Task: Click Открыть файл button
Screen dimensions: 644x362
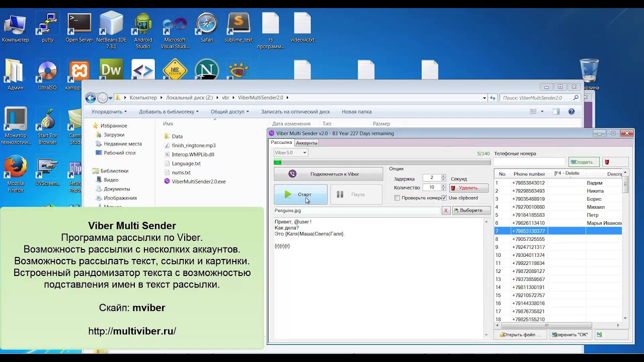Action: 520,335
